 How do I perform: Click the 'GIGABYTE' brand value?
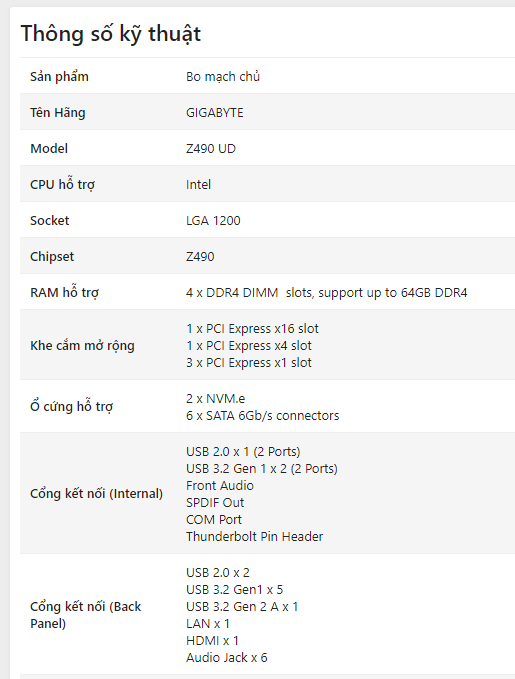(x=215, y=113)
